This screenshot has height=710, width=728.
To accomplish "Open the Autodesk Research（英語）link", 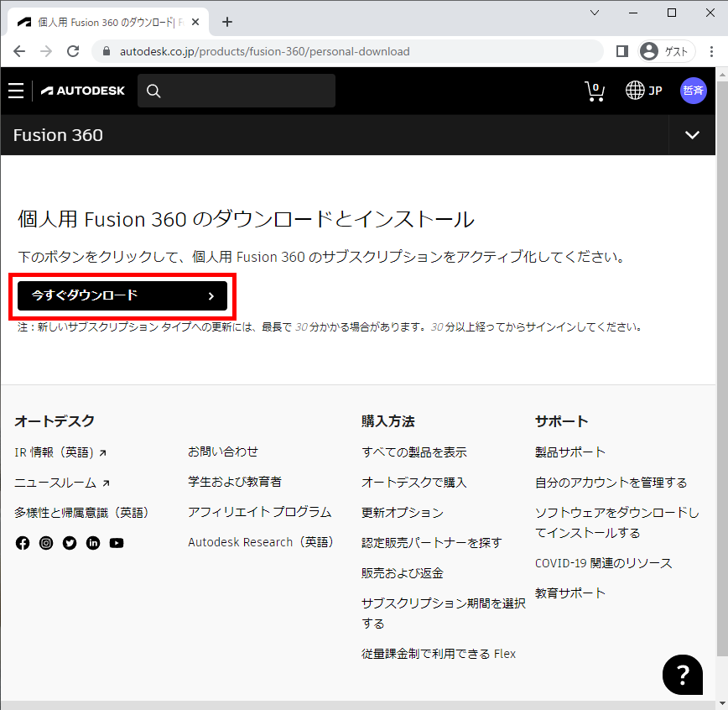I will 261,542.
